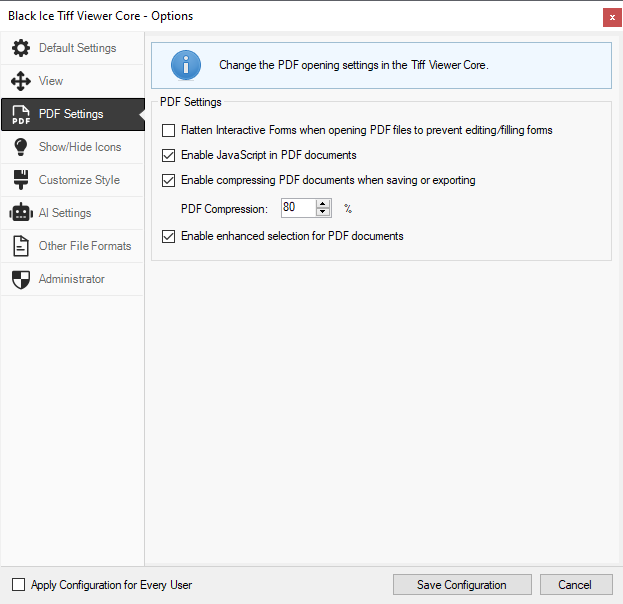Viewport: 623px width, 604px height.
Task: Close the Options dialog with red X
Action: point(612,18)
